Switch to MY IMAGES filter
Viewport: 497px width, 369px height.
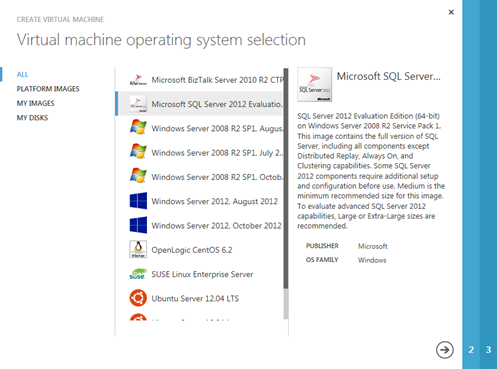pos(36,103)
